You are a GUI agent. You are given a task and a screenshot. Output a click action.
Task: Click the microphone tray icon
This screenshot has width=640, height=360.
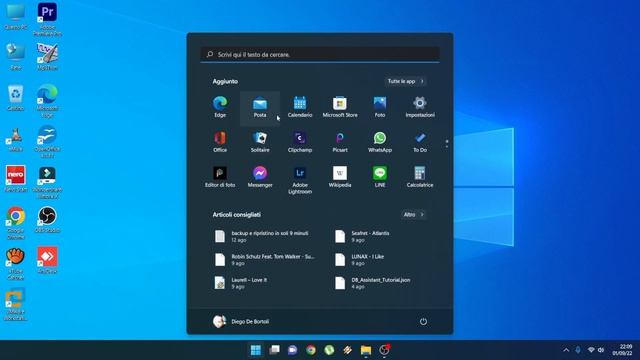click(x=578, y=350)
